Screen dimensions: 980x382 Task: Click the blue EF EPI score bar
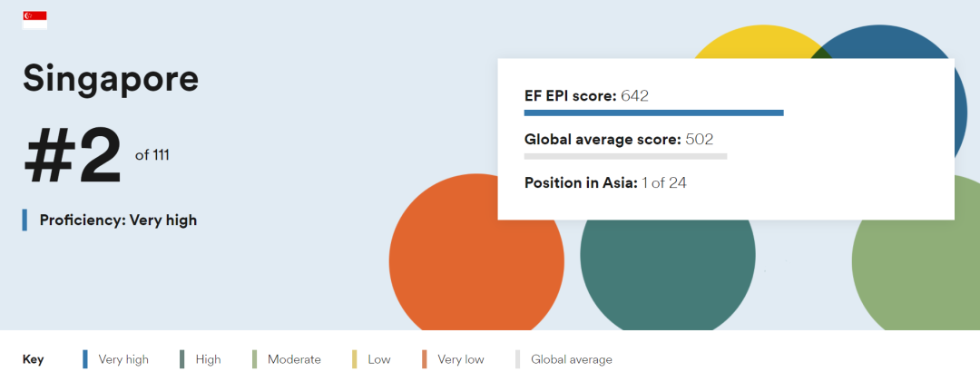point(653,113)
